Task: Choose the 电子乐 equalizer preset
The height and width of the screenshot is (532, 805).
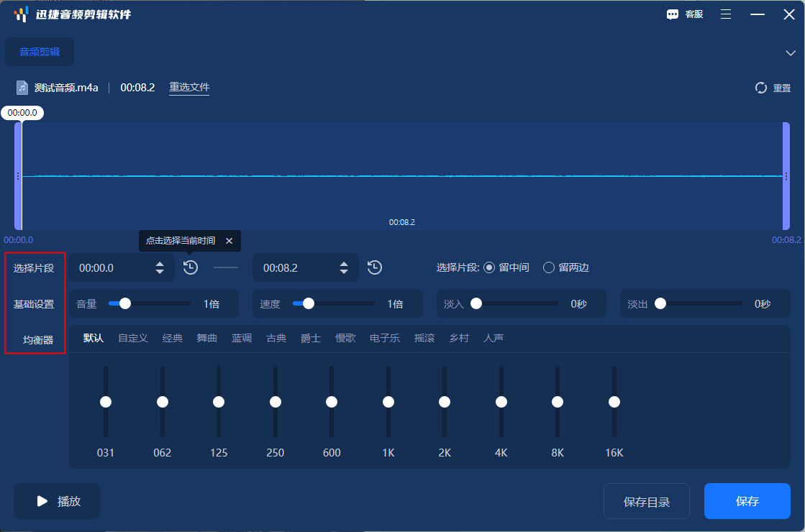Action: click(x=384, y=337)
